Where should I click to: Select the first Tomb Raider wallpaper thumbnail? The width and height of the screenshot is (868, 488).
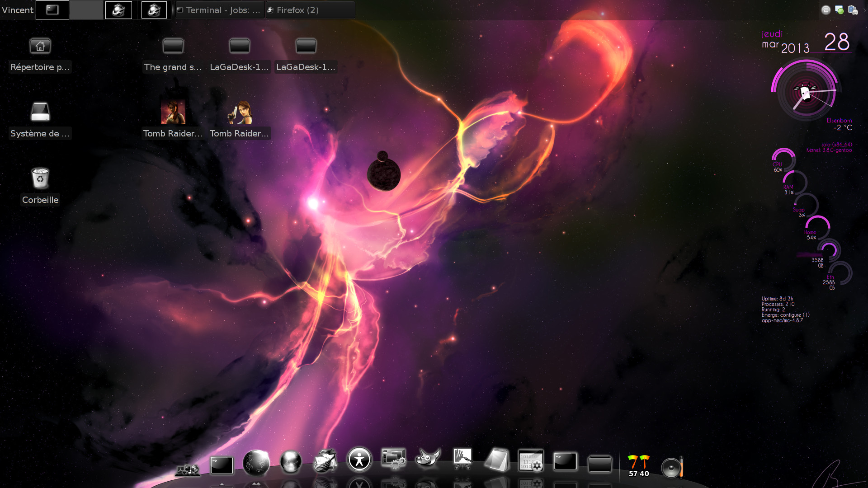pos(173,111)
